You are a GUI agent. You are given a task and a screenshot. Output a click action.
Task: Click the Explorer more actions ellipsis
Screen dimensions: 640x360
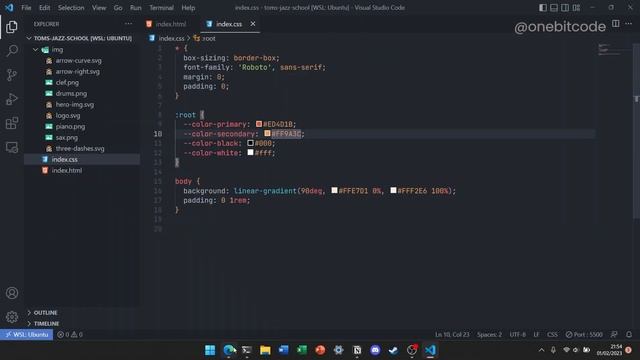[129, 24]
